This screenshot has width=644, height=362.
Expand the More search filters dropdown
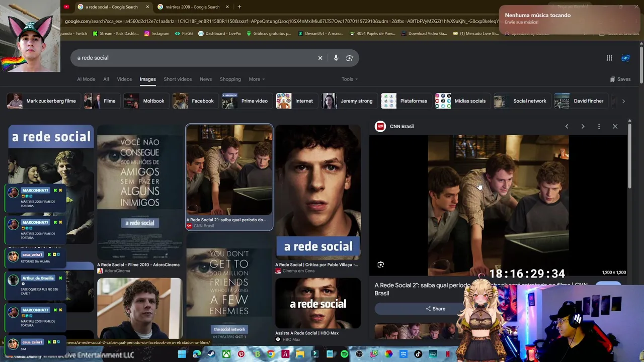click(256, 79)
